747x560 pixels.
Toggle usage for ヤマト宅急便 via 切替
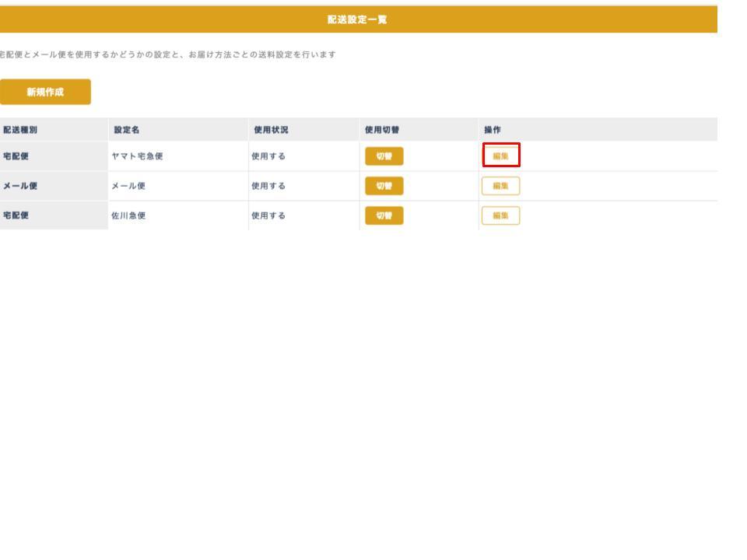tap(384, 156)
